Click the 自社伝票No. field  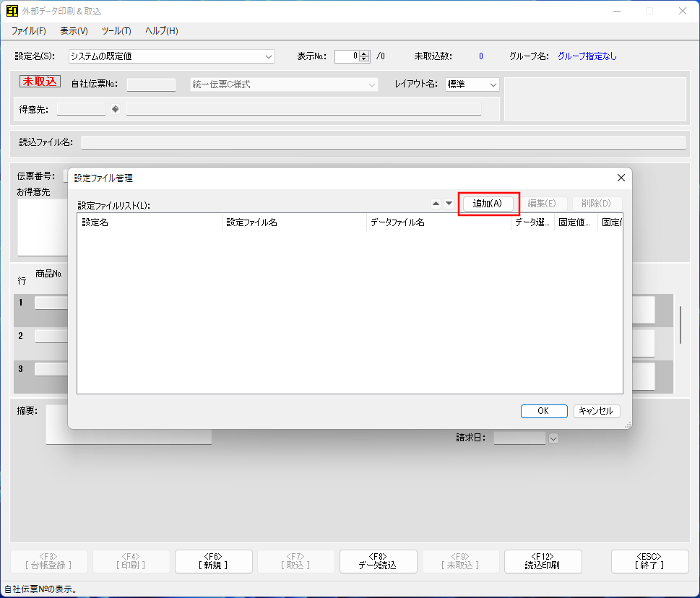(x=151, y=84)
